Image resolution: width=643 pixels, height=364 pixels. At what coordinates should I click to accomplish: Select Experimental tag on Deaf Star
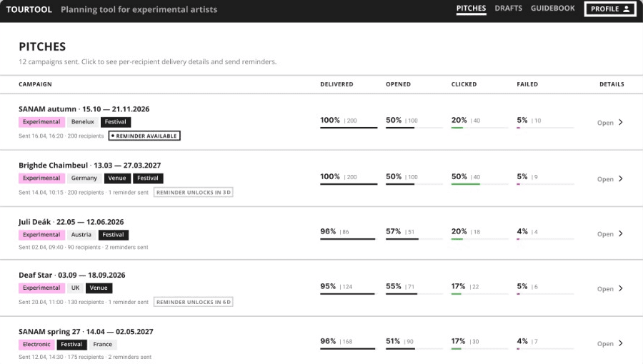click(x=41, y=288)
